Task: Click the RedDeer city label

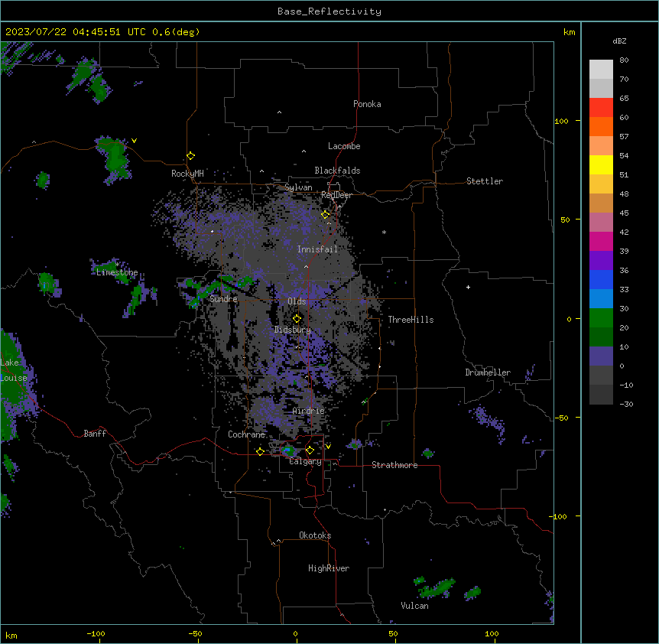Action: point(336,195)
